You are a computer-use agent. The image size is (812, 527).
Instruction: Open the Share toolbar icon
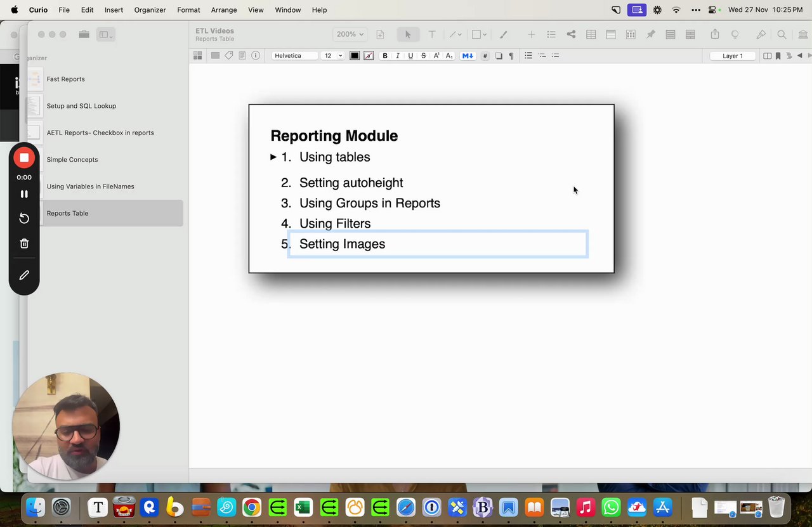click(715, 35)
